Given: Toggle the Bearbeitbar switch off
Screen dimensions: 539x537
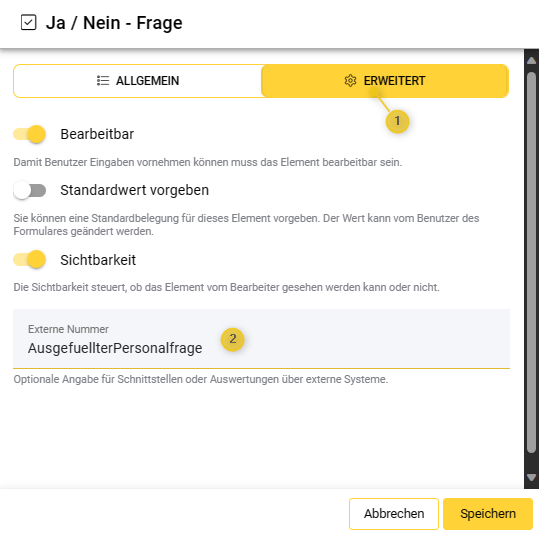Looking at the screenshot, I should [30, 134].
